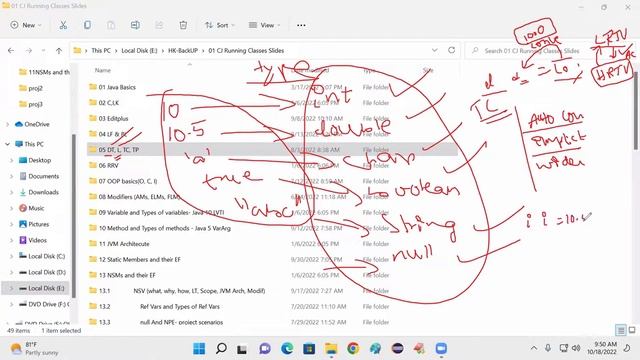Open taskbar Search magnifier

coord(221,349)
